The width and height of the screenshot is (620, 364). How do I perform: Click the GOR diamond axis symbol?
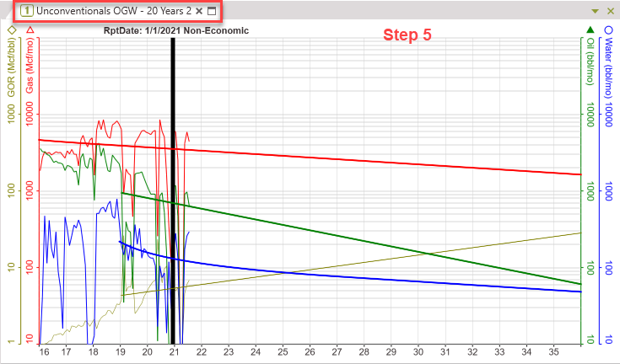click(12, 30)
